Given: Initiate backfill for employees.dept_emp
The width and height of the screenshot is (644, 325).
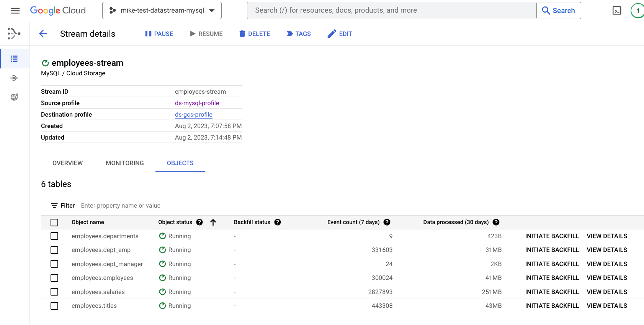Looking at the screenshot, I should pyautogui.click(x=552, y=250).
